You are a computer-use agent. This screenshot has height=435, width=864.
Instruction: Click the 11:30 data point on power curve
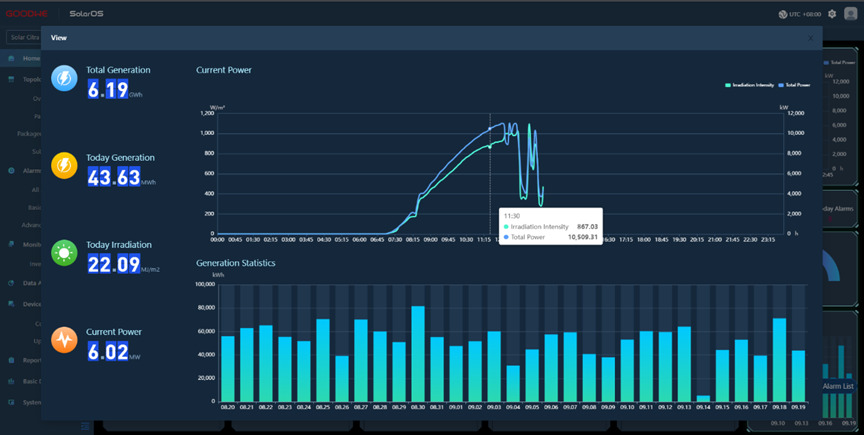(x=490, y=129)
